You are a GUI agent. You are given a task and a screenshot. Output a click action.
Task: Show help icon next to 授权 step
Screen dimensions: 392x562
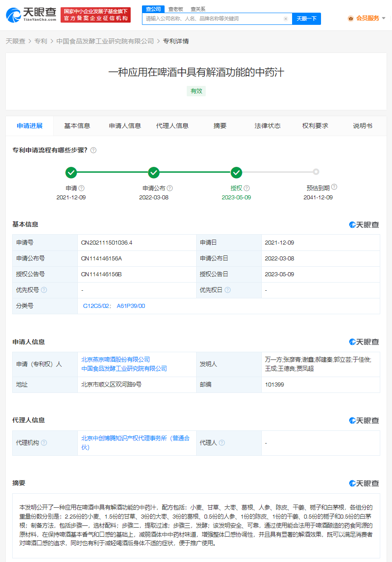(x=246, y=188)
